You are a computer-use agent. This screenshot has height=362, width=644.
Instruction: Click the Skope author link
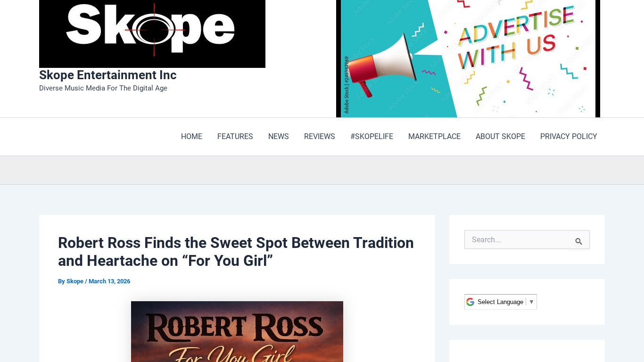(75, 281)
